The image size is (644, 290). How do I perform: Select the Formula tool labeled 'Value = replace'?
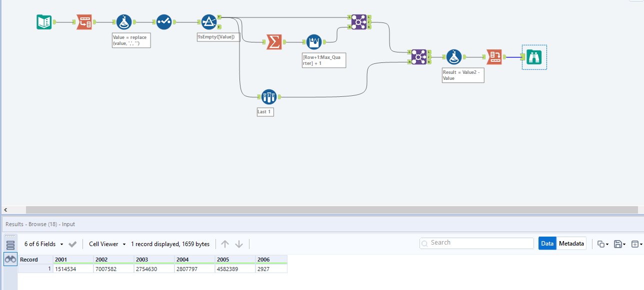(124, 21)
